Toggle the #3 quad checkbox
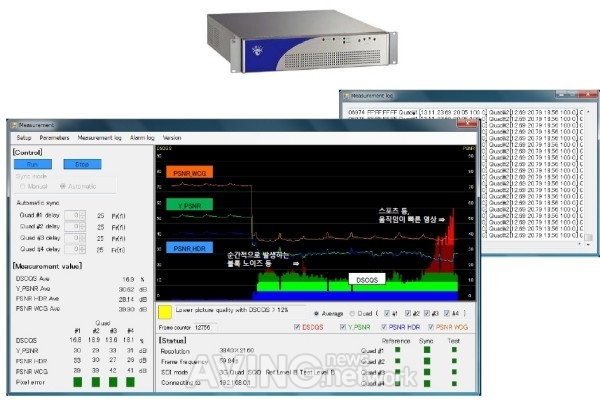The width and height of the screenshot is (600, 400). [x=427, y=313]
